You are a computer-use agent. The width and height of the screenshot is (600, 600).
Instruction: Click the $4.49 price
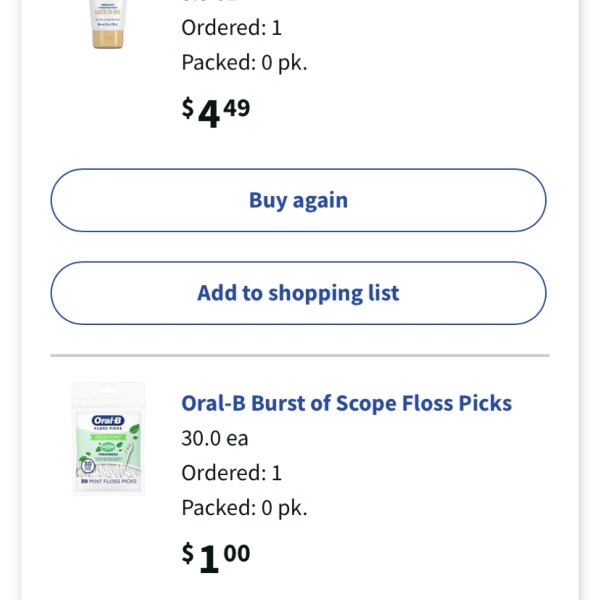pos(216,112)
